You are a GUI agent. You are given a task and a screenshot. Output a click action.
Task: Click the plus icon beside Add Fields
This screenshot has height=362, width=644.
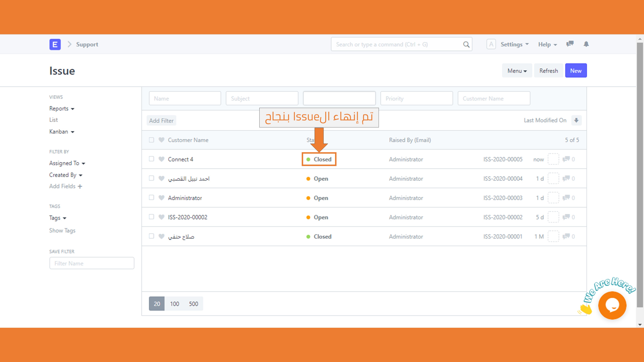[80, 186]
